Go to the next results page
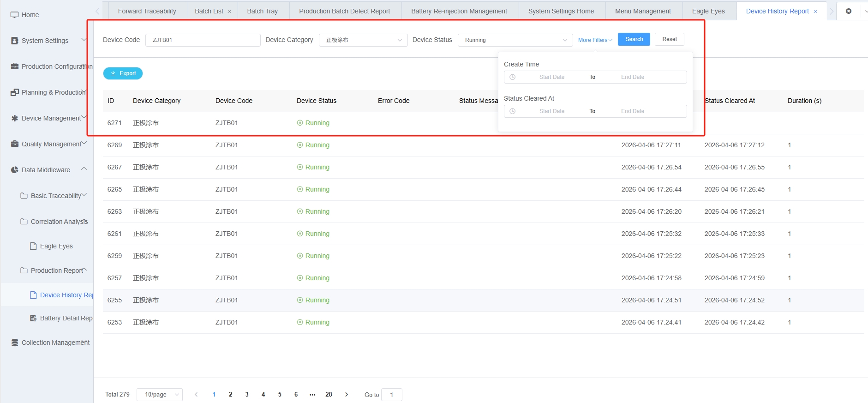 tap(347, 395)
